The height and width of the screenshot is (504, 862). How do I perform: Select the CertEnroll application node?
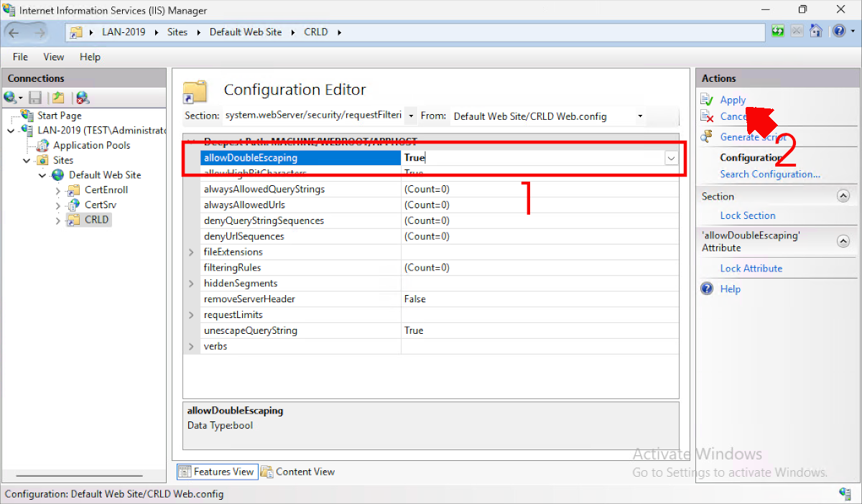[106, 190]
